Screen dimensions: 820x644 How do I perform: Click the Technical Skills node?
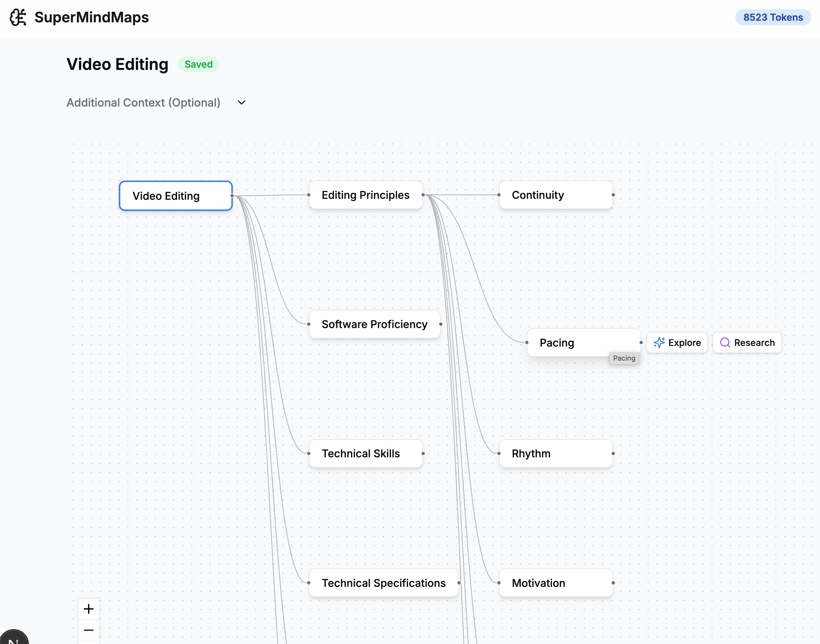click(x=365, y=453)
